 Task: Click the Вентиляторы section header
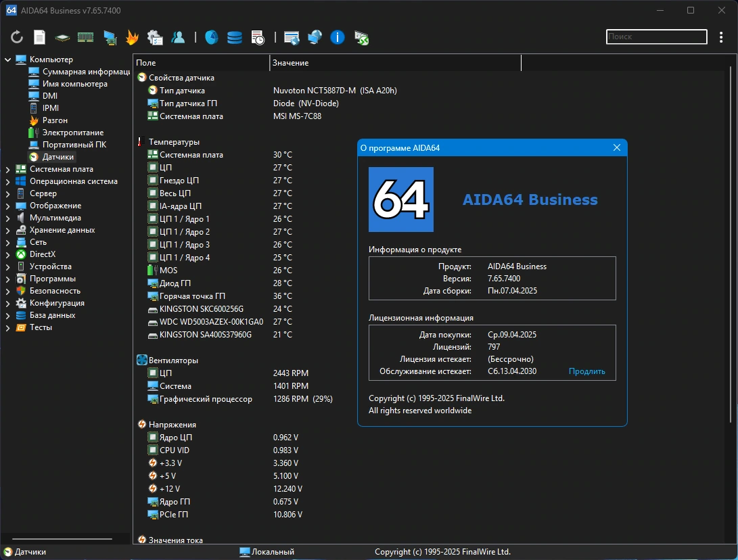click(168, 360)
